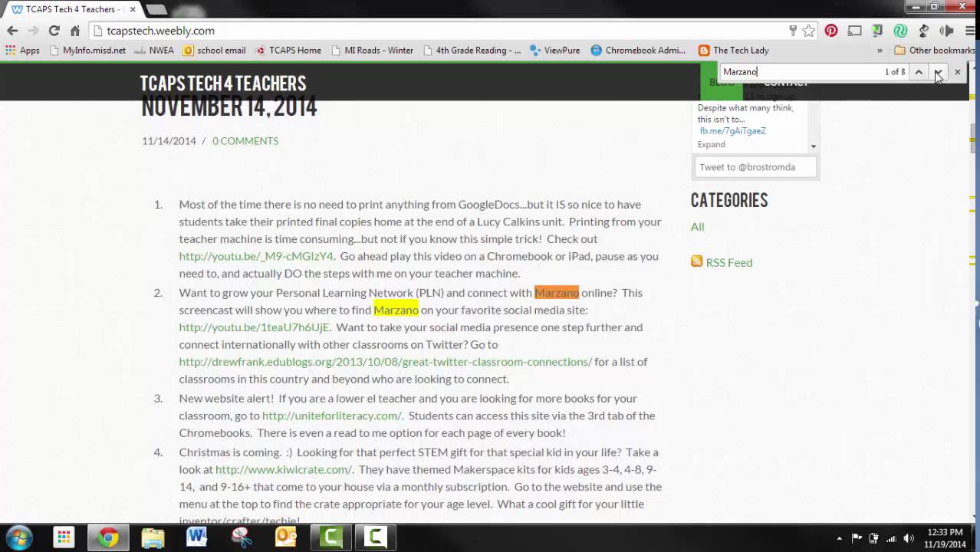Click the speaker announce extension icon
Image resolution: width=980 pixels, height=552 pixels.
[946, 31]
